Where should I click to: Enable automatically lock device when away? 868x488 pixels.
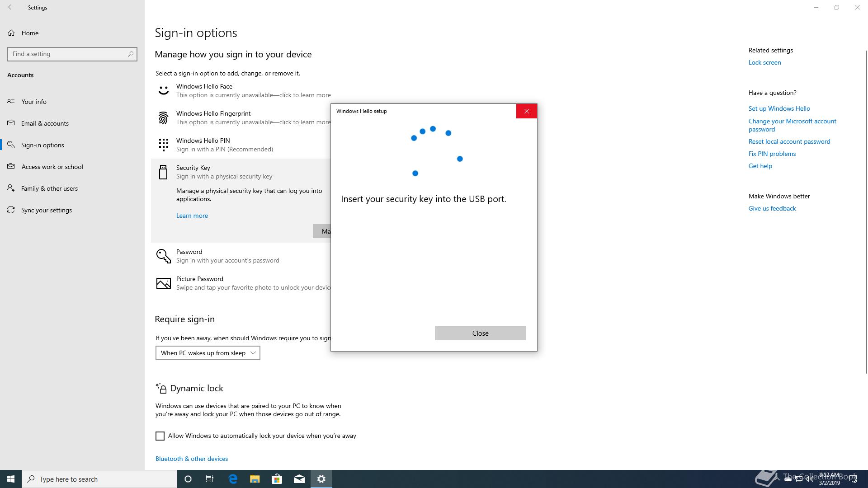(160, 436)
